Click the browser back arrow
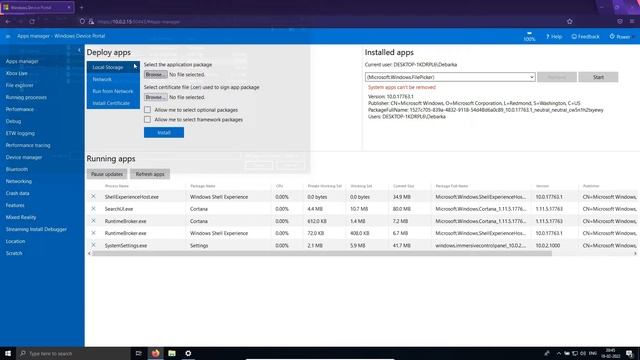Image resolution: width=640 pixels, height=360 pixels. tap(8, 21)
